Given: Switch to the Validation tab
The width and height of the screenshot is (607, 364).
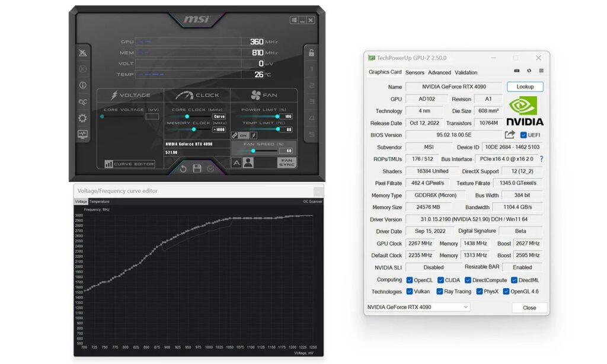Looking at the screenshot, I should click(466, 72).
